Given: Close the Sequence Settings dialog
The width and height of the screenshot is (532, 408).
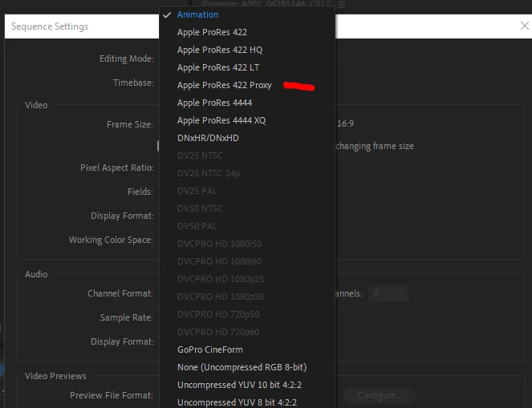Looking at the screenshot, I should tap(524, 26).
